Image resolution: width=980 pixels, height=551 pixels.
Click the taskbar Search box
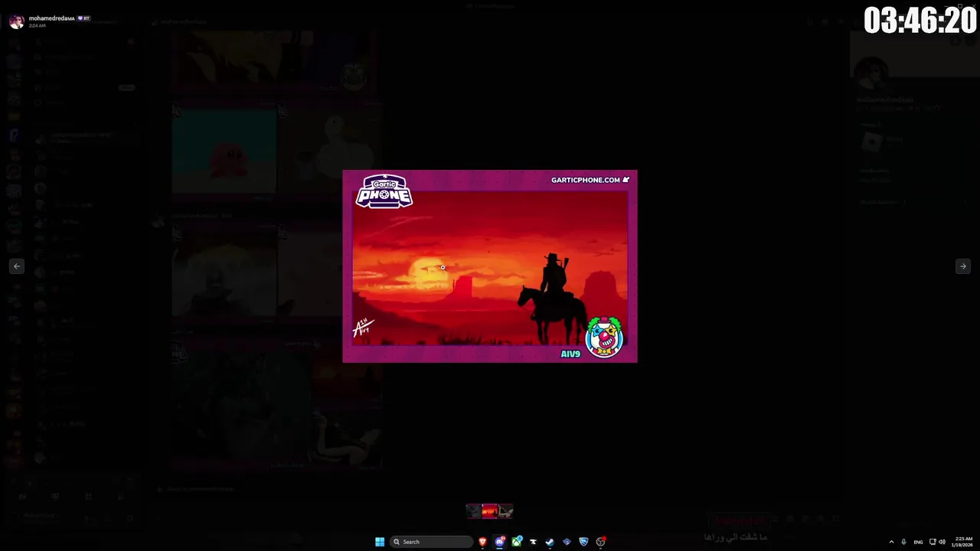click(431, 542)
